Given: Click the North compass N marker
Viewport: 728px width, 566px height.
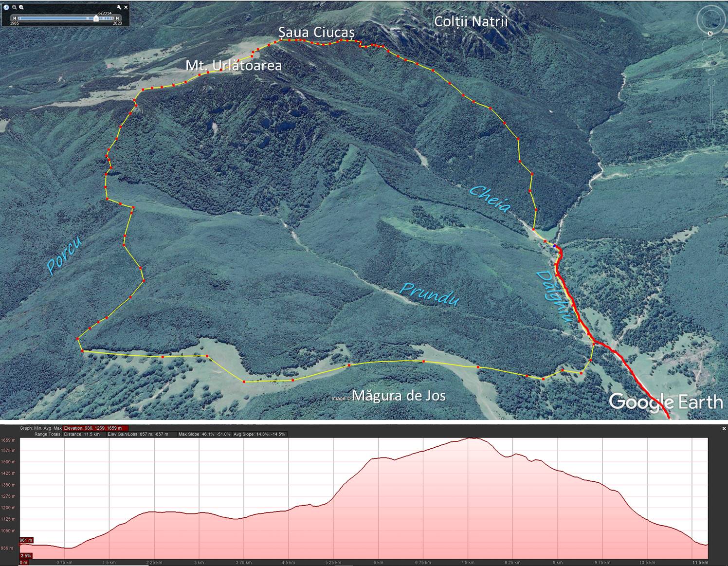Looking at the screenshot, I should click(710, 33).
